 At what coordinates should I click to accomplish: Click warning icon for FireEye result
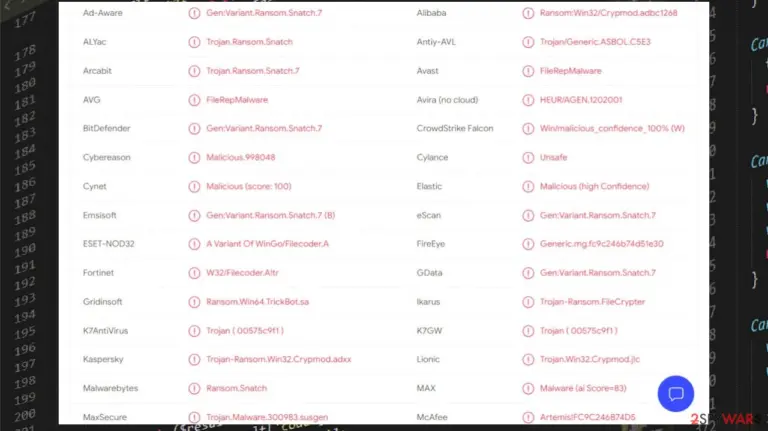tap(528, 244)
